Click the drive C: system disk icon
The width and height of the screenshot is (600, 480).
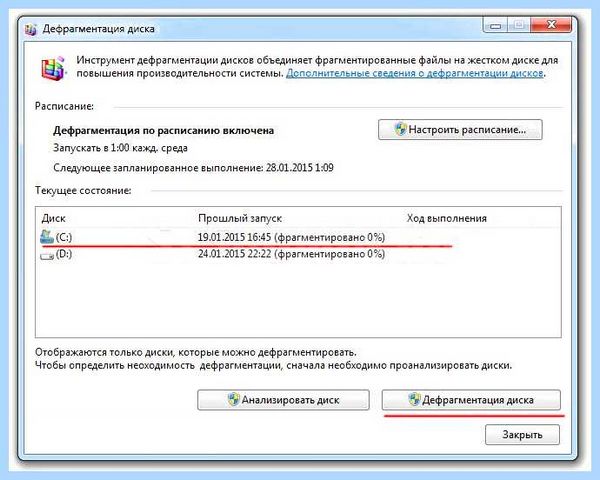point(47,237)
